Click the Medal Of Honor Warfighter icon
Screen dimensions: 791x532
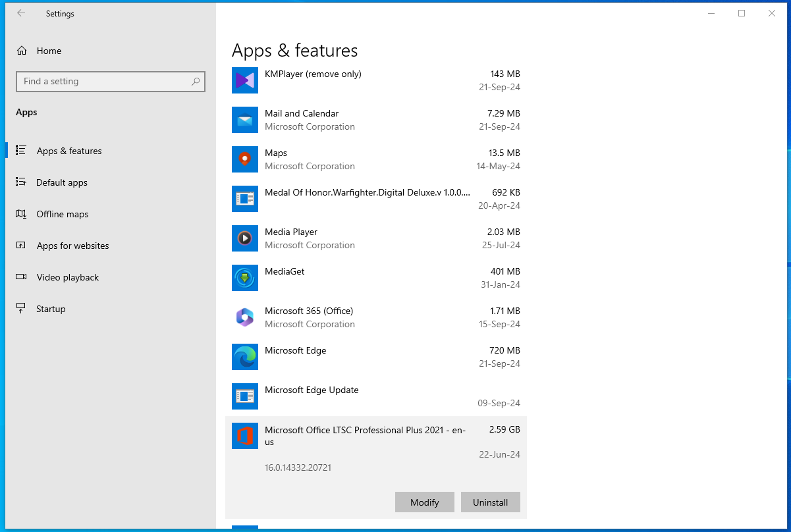click(x=245, y=199)
